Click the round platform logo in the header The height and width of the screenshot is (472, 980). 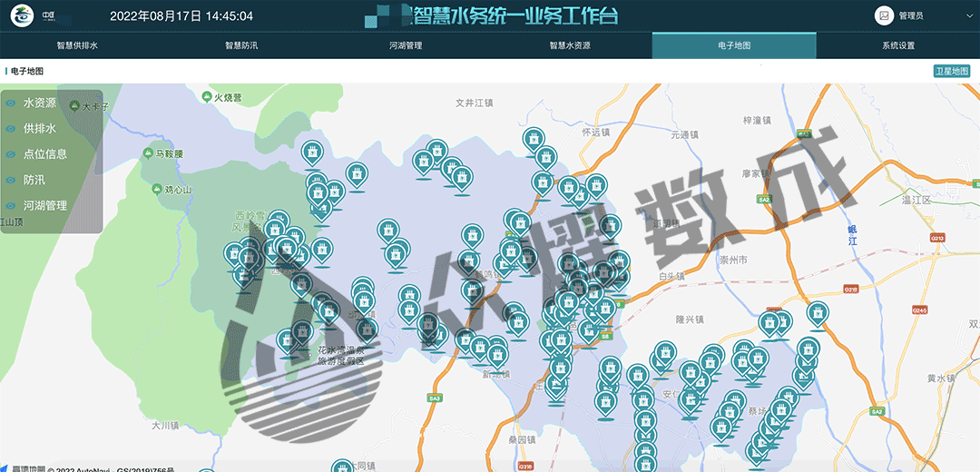(x=24, y=15)
